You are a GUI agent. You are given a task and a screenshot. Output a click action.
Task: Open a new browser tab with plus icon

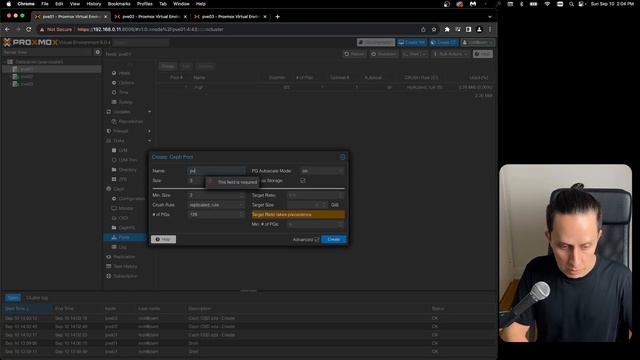pyautogui.click(x=278, y=17)
